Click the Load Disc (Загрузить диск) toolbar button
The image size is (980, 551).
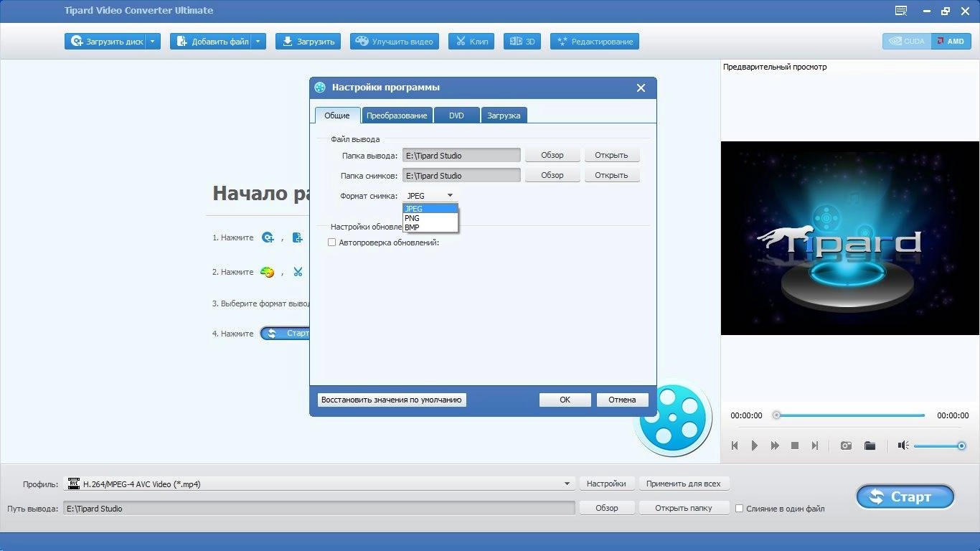[x=105, y=42]
